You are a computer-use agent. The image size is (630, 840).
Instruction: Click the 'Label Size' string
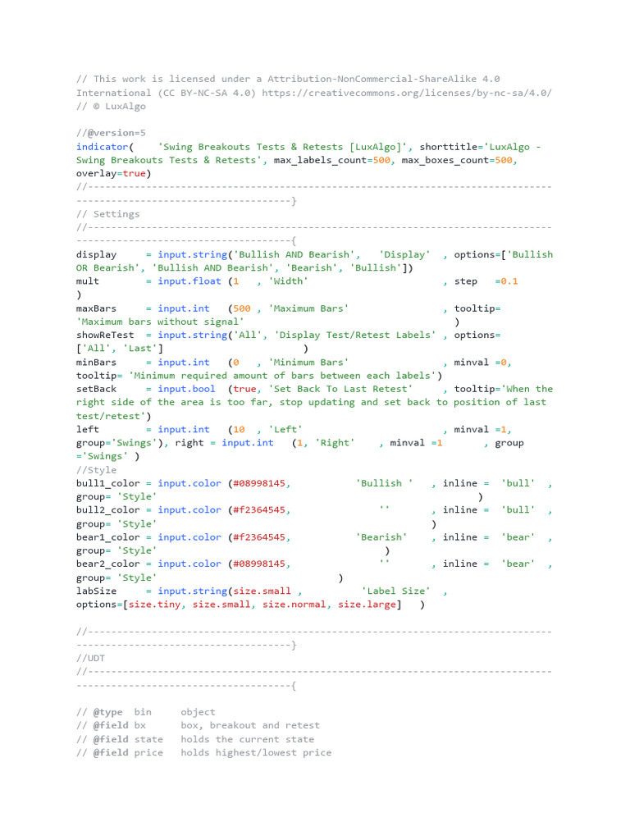[396, 591]
